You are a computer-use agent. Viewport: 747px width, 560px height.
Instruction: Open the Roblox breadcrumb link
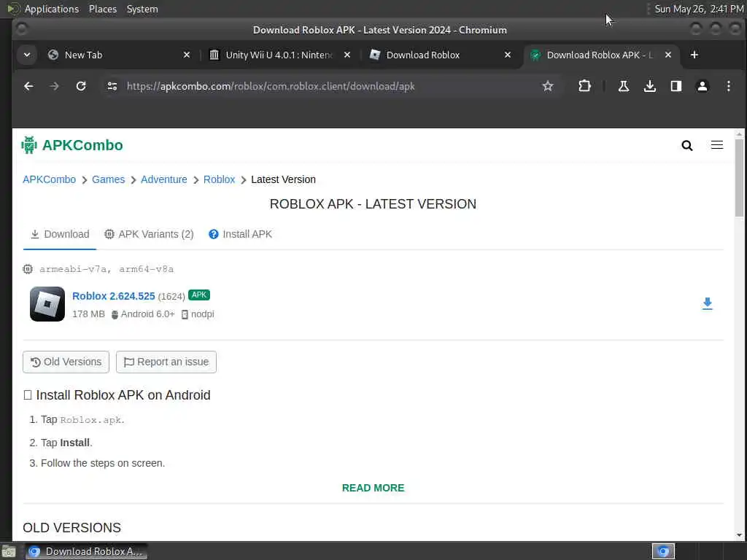click(219, 179)
